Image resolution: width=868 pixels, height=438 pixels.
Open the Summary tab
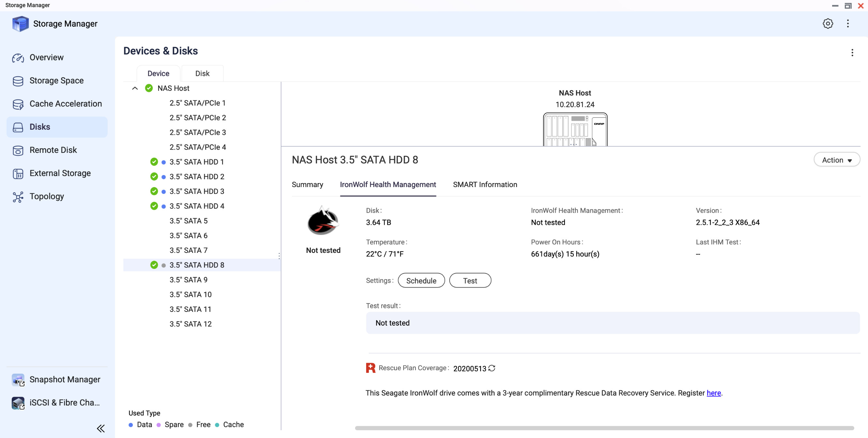pyautogui.click(x=307, y=184)
